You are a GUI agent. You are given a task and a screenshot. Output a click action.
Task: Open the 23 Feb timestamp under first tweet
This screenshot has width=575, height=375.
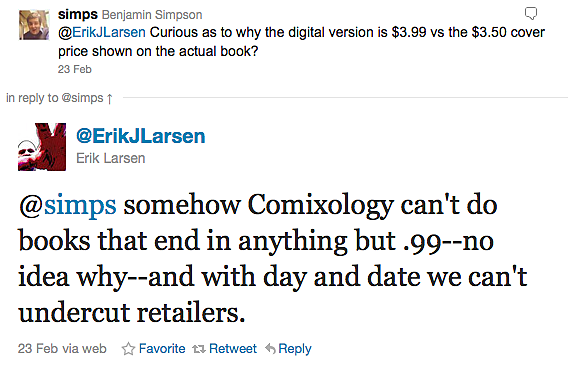click(x=74, y=69)
